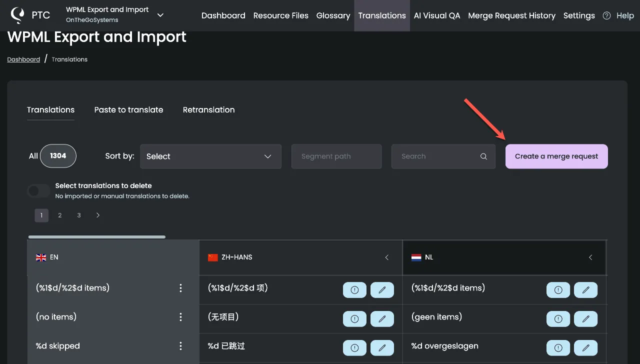The height and width of the screenshot is (364, 640).
Task: Go to pagination page 1
Action: [41, 215]
